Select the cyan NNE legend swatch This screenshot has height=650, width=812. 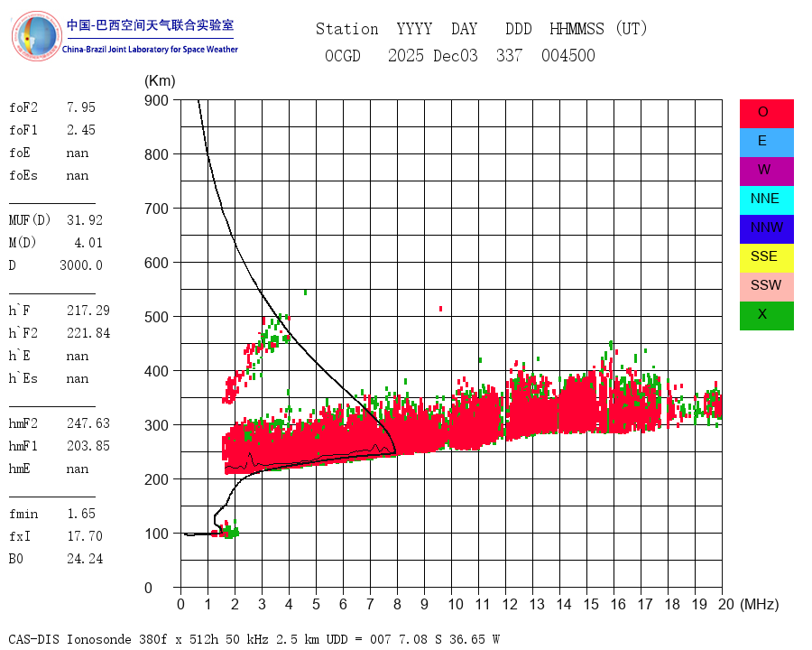tap(766, 200)
